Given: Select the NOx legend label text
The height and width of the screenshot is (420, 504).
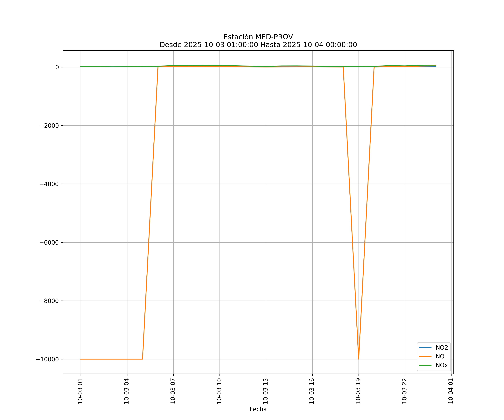Looking at the screenshot, I should 442,365.
